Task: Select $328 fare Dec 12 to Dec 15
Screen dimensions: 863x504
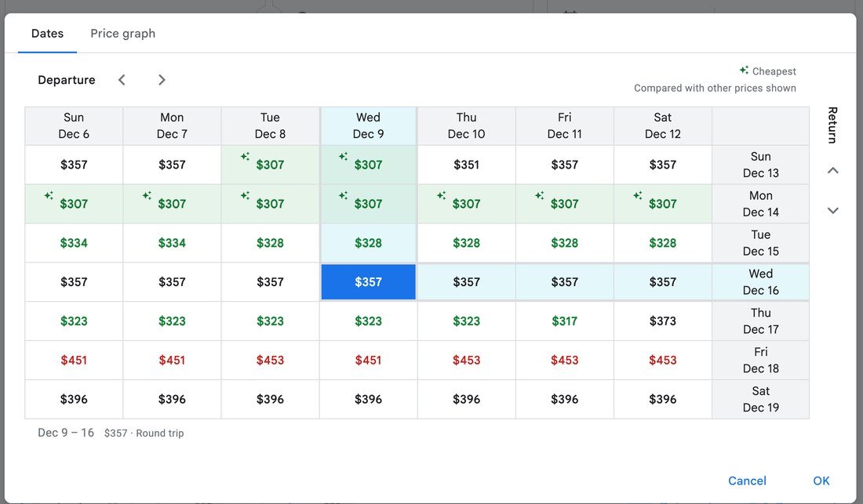Action: 663,243
